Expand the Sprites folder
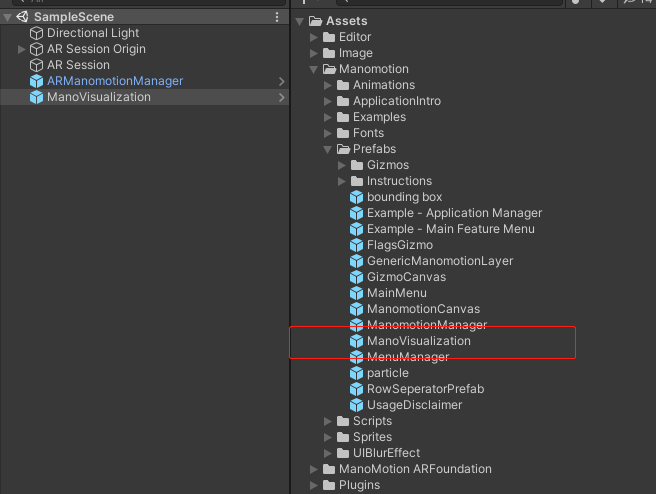656x494 pixels. click(x=328, y=437)
